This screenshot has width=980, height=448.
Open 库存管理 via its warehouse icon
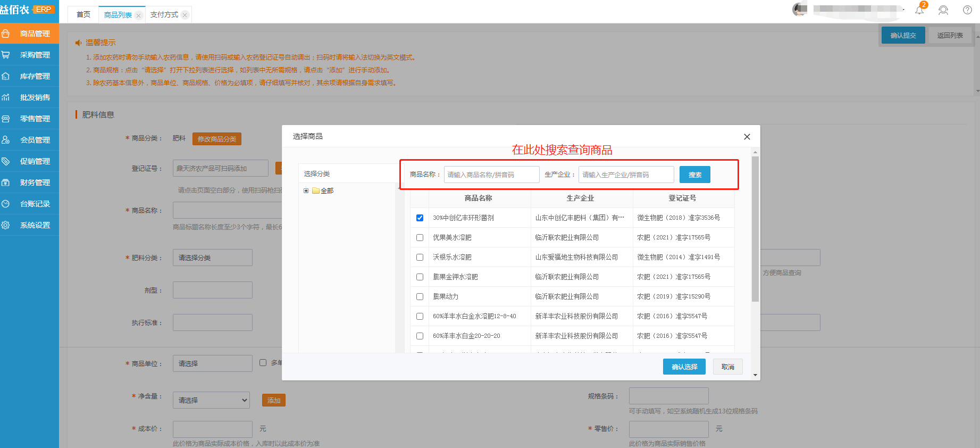[x=6, y=76]
